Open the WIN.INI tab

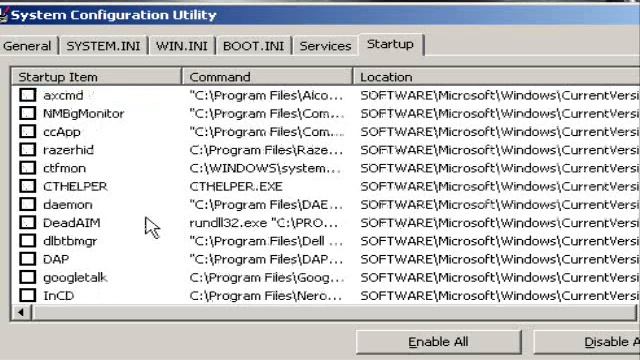182,46
